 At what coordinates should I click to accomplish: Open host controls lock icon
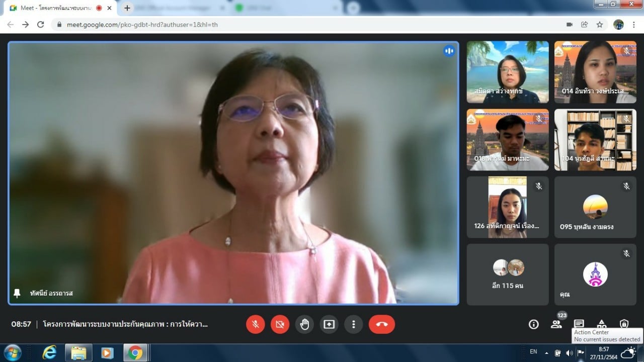click(x=624, y=324)
